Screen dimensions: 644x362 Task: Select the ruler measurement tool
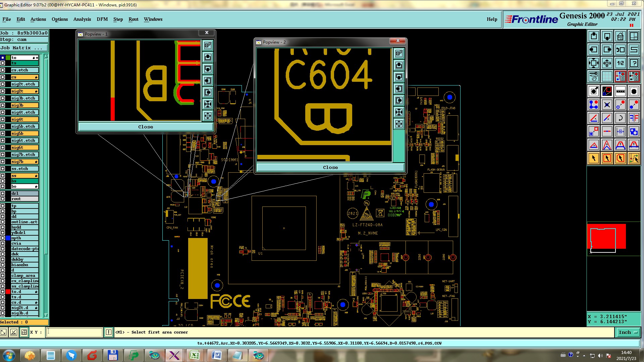[x=620, y=91]
